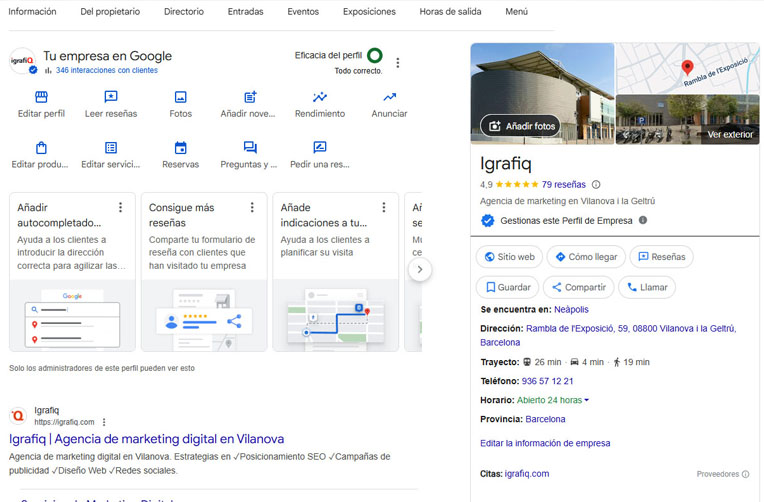This screenshot has width=764, height=502.
Task: Click the Añadir fotos button
Action: click(521, 126)
